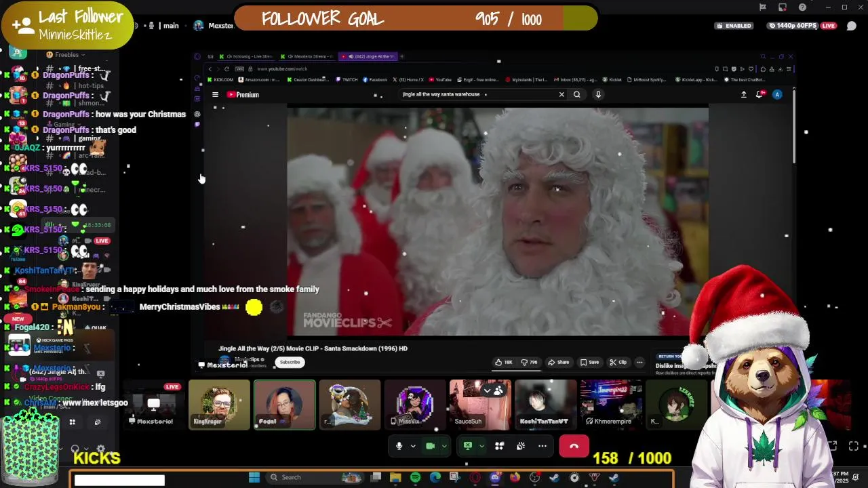Open camera options chevron in call controls
This screenshot has height=488, width=868.
[444, 446]
